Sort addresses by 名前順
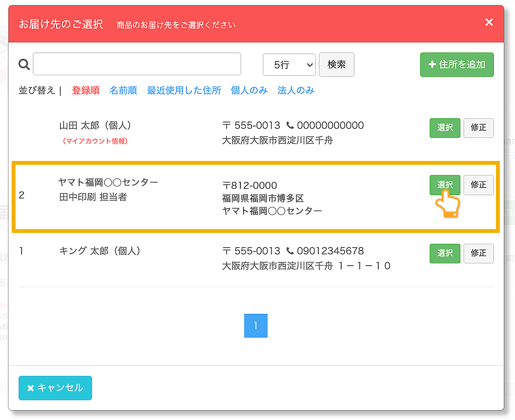Screen dimensions: 515x420 click(123, 90)
